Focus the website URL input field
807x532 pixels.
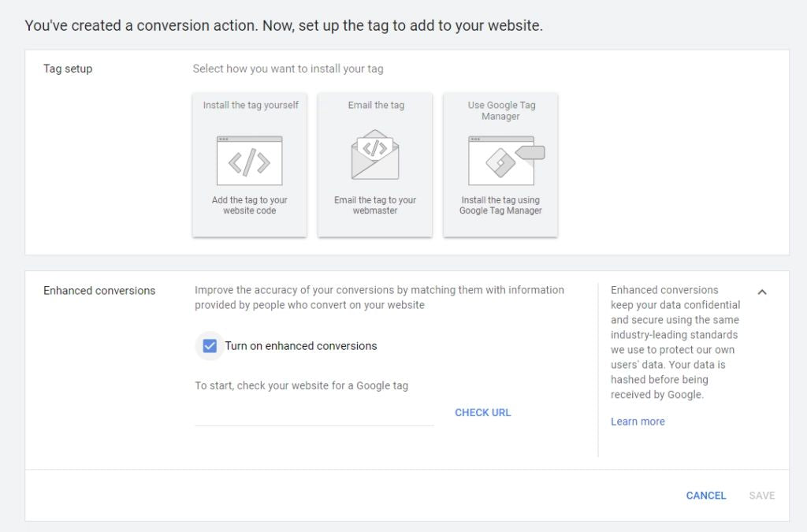[x=314, y=413]
